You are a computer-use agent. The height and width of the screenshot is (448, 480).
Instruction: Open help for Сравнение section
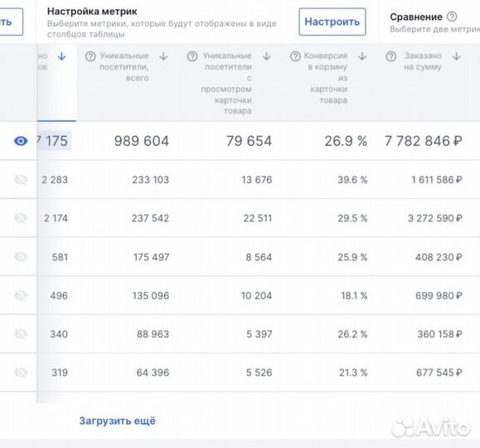point(452,17)
